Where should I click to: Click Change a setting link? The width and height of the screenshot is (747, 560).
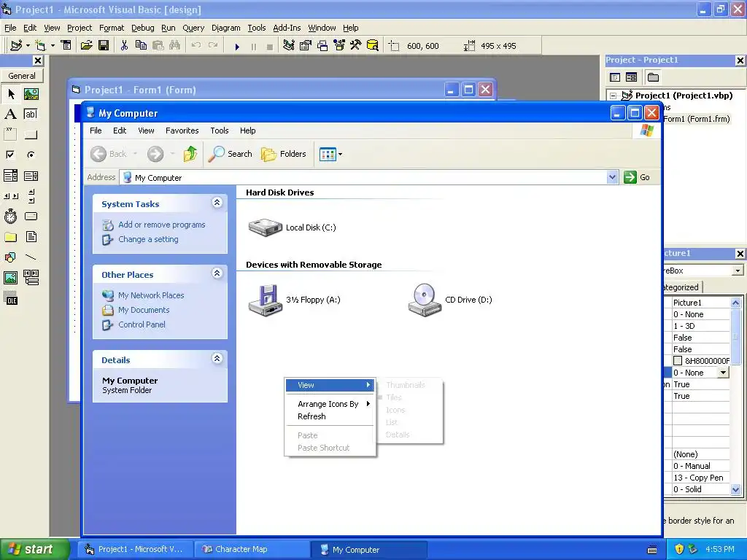tap(148, 239)
